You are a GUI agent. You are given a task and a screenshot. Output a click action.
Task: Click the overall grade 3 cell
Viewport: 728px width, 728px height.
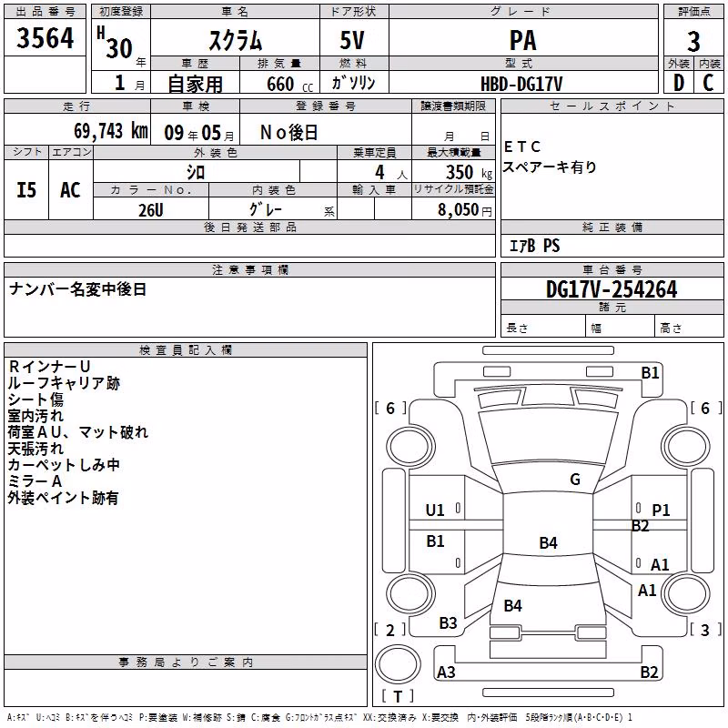[x=693, y=41]
